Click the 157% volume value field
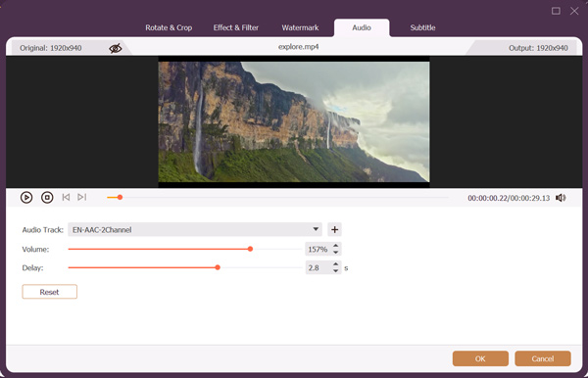 (x=318, y=249)
